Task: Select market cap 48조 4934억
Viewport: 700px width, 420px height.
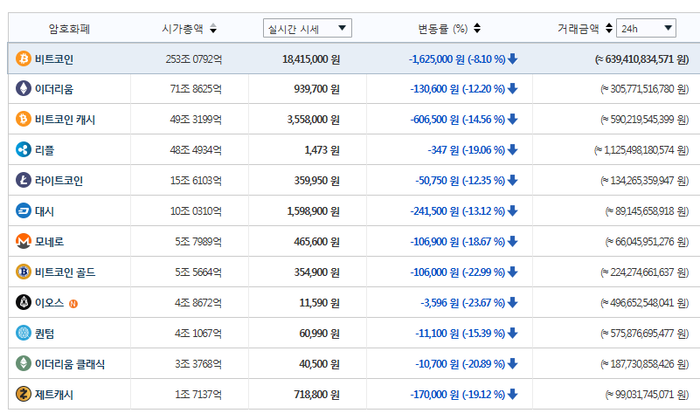Action: [196, 150]
